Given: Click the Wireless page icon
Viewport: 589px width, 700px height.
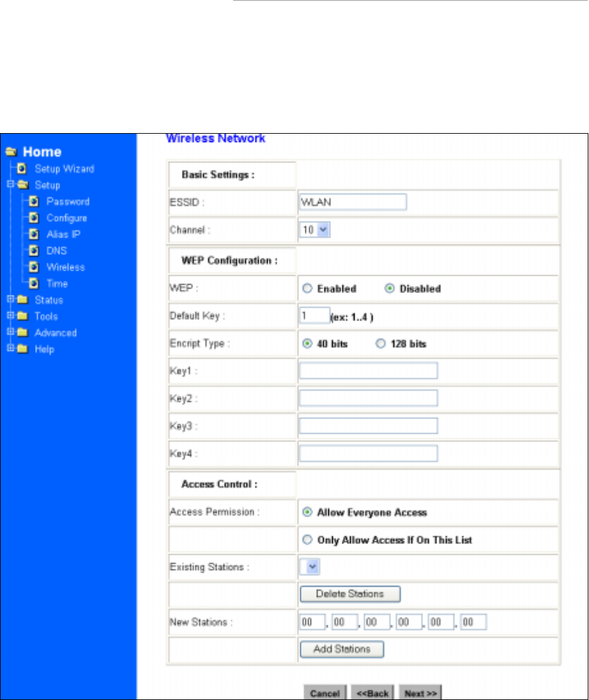Looking at the screenshot, I should pos(33,267).
